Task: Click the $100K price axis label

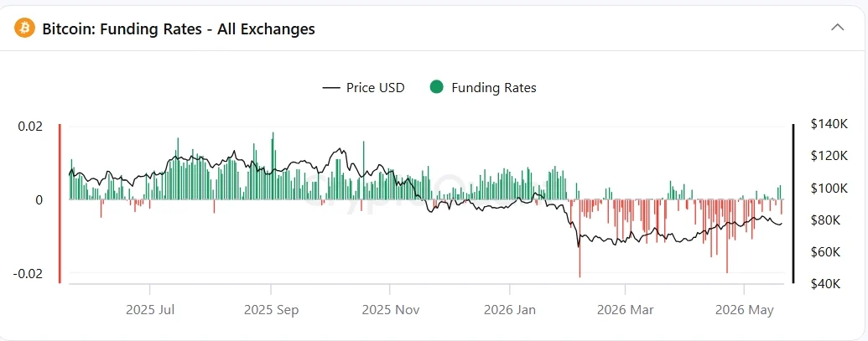Action: (829, 189)
